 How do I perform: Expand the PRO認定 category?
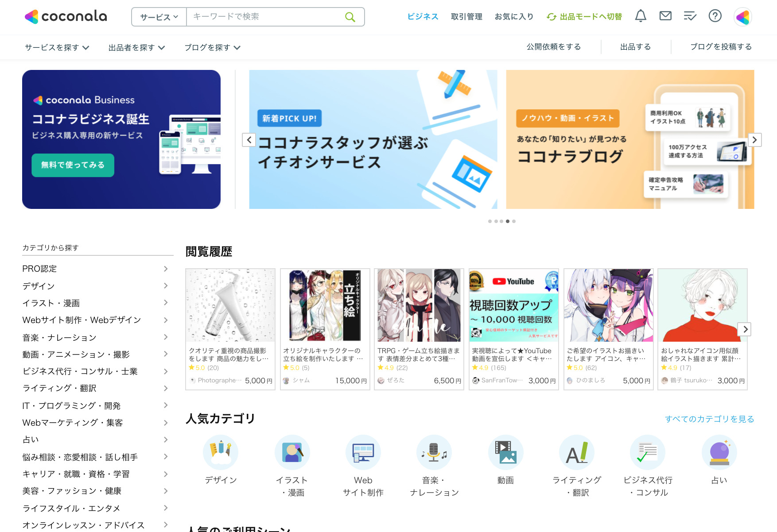tap(96, 269)
